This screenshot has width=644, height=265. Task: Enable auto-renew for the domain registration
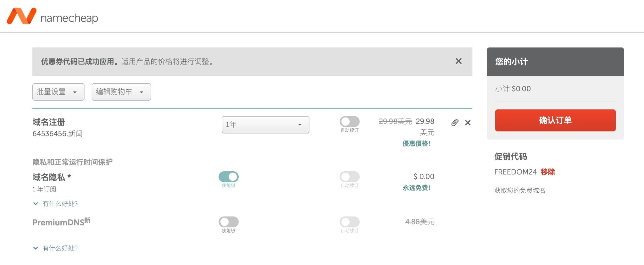(x=349, y=122)
